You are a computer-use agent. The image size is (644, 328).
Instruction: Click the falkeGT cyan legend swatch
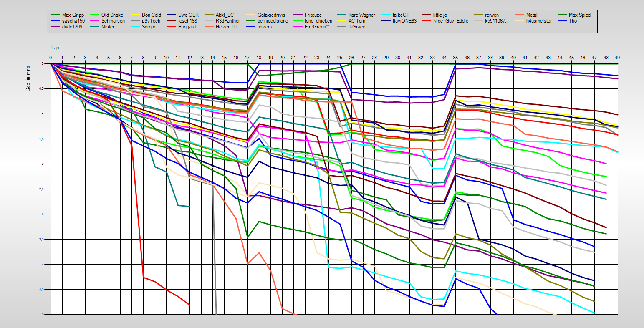tap(385, 15)
